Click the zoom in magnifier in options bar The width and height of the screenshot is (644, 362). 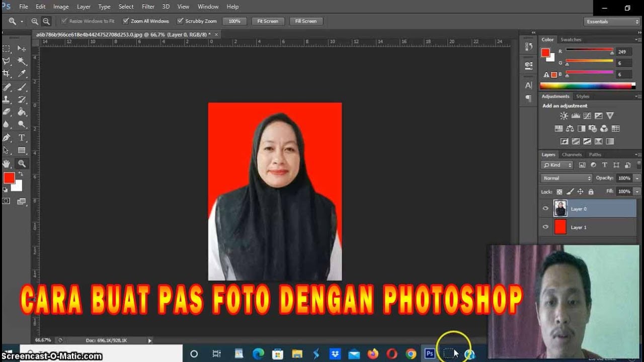click(35, 21)
